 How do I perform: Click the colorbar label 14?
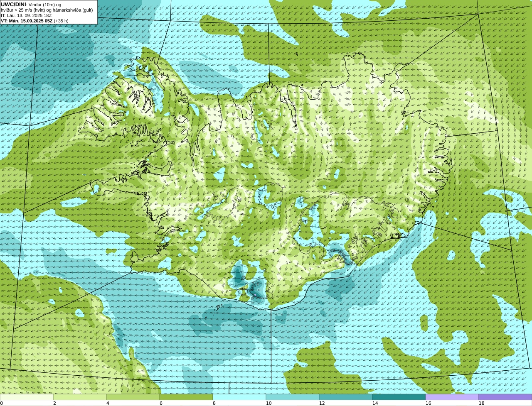(x=375, y=403)
